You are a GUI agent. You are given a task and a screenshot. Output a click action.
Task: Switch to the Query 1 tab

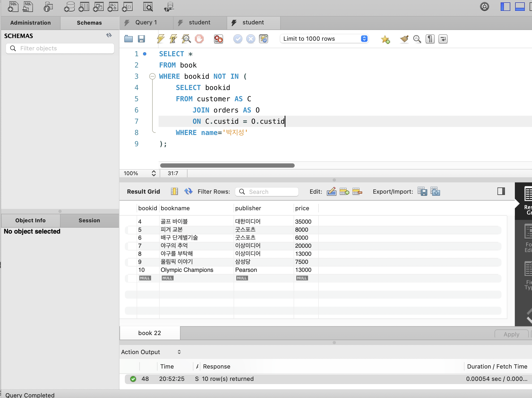point(146,22)
